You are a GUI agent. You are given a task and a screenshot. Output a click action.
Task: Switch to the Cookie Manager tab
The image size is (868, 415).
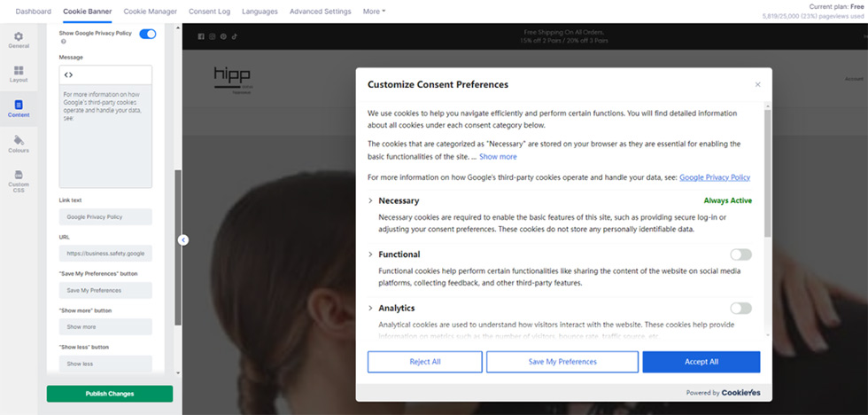click(150, 12)
